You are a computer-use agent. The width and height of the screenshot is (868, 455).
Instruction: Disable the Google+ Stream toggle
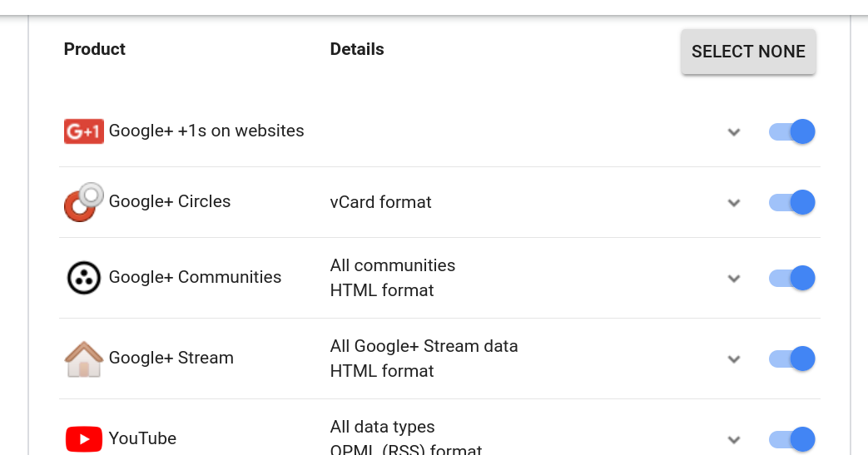pos(791,359)
